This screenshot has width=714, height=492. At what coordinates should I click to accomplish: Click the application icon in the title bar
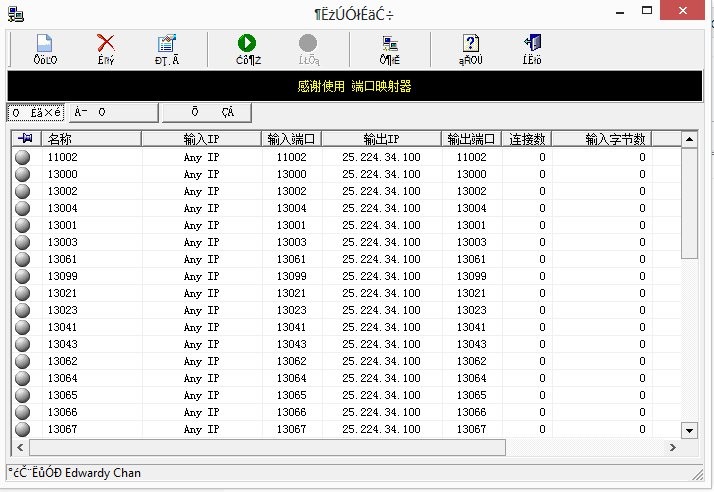tap(16, 15)
